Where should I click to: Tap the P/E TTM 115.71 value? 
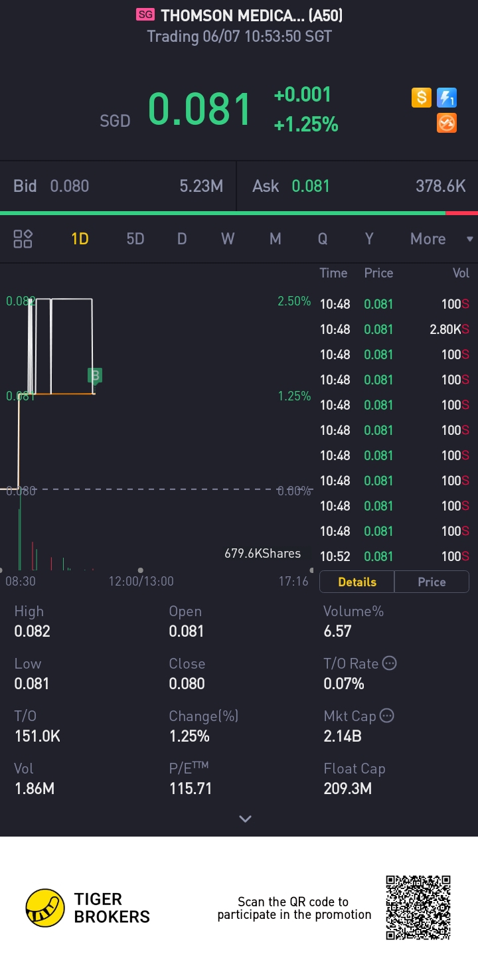(x=190, y=788)
